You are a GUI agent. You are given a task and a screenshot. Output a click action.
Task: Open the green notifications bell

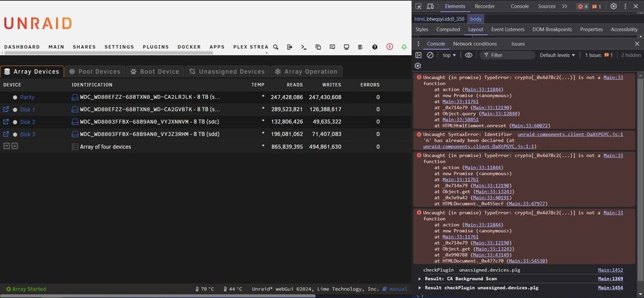click(404, 47)
